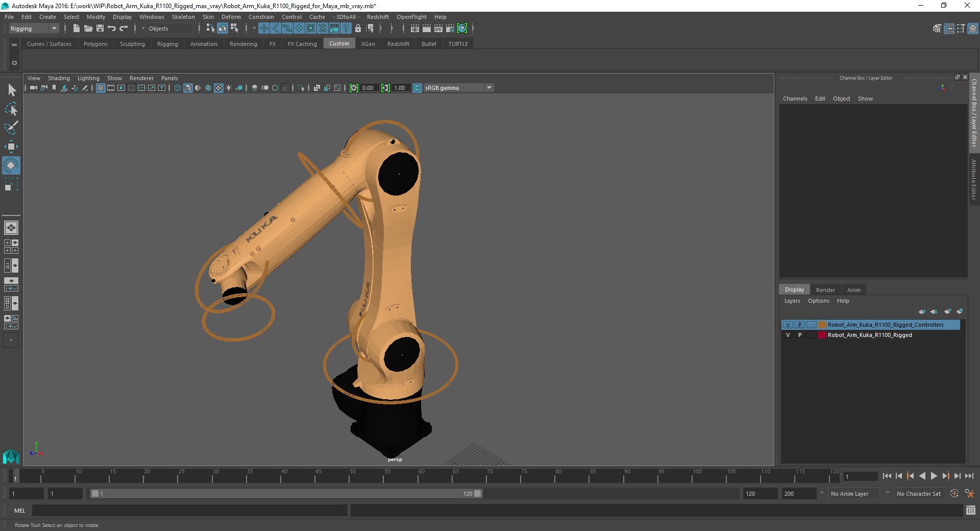Click the range slider bar
Image resolution: width=980 pixels, height=531 pixels.
[x=286, y=494]
